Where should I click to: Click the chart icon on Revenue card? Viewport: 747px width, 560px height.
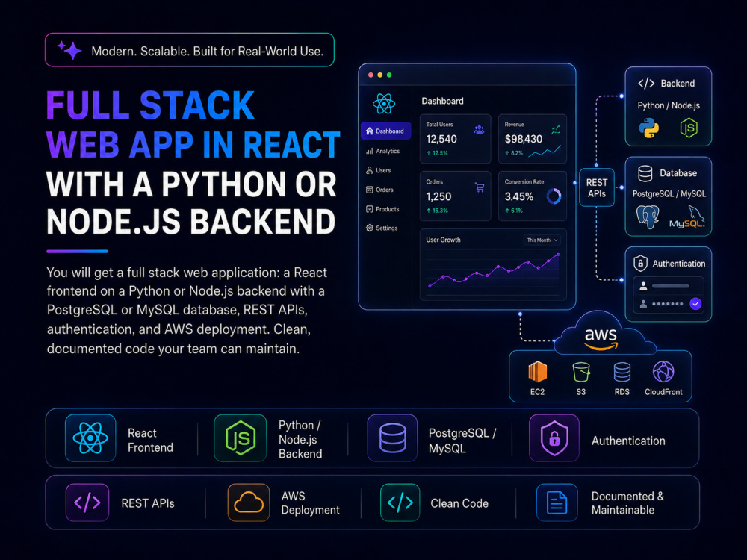point(556,129)
